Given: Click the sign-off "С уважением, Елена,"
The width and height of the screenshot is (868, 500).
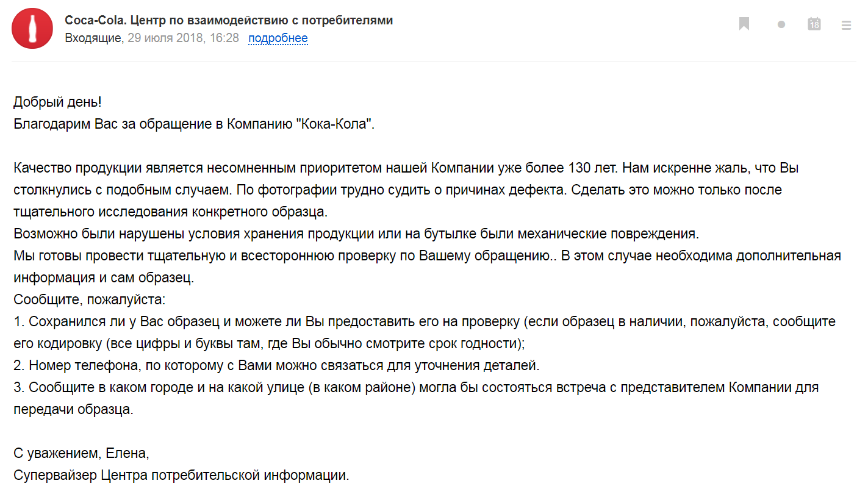Looking at the screenshot, I should coord(81,453).
